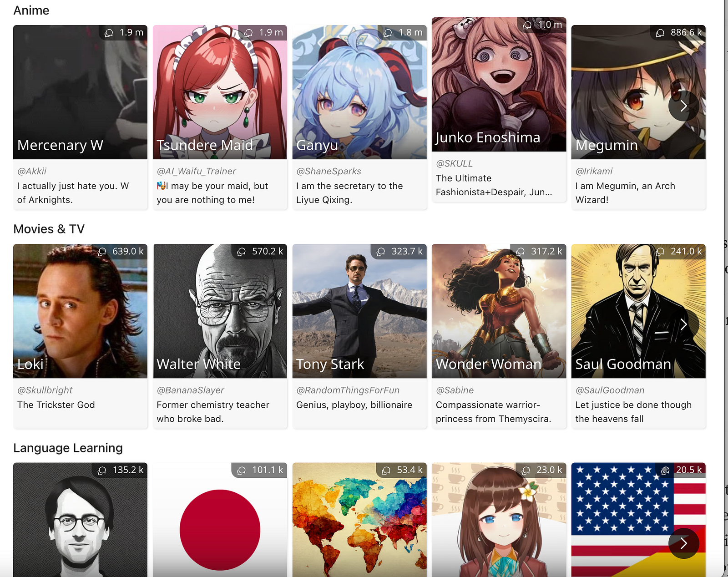This screenshot has width=728, height=577.
Task: Click the chat icon beside the 135.2 k count
Action: point(102,470)
